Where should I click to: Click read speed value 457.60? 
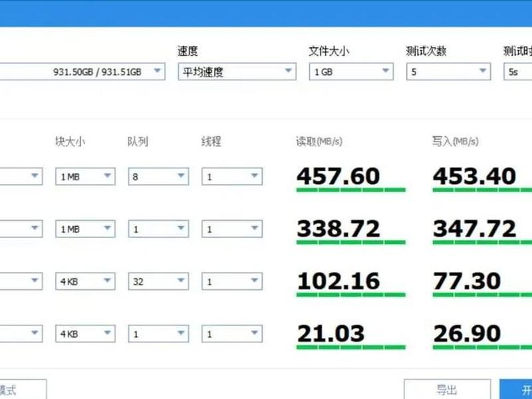pyautogui.click(x=338, y=176)
